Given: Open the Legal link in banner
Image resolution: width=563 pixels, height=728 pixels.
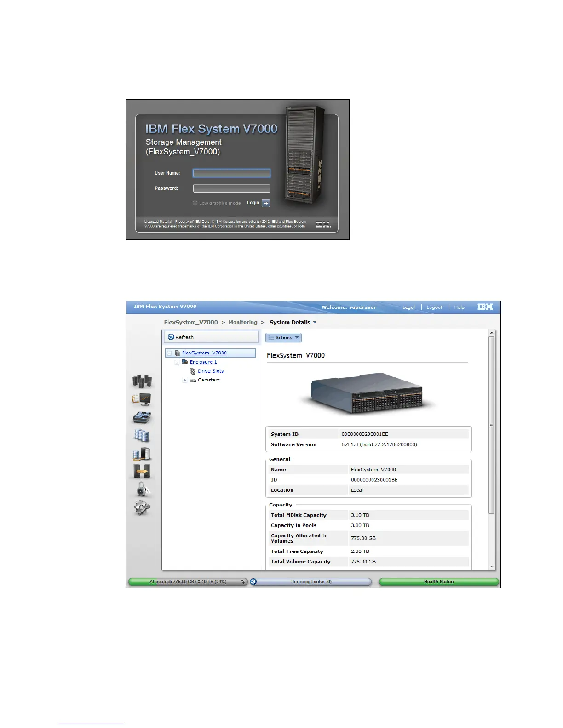Looking at the screenshot, I should (408, 307).
